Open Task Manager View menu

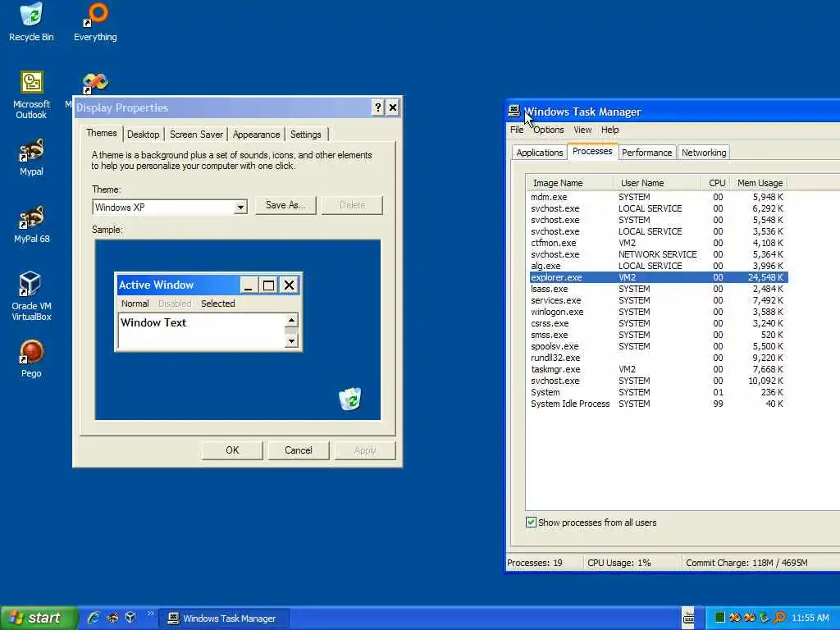tap(582, 130)
